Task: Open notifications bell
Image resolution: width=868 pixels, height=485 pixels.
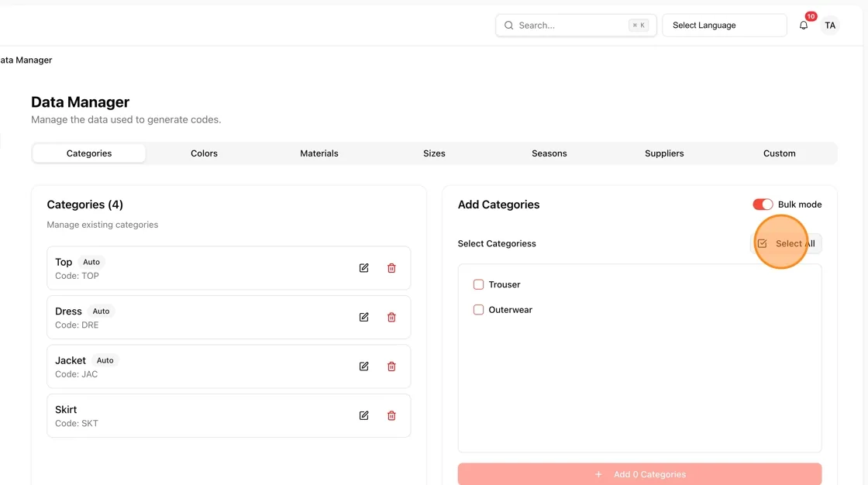Action: (803, 26)
